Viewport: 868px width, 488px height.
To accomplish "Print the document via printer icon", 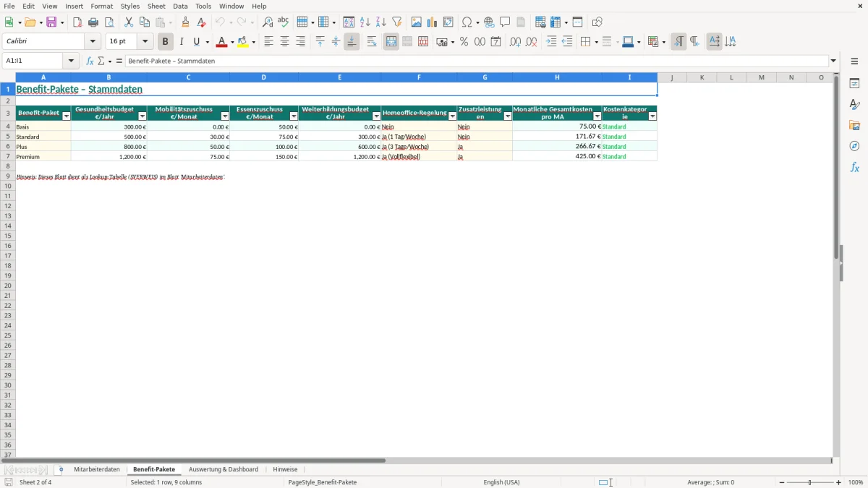I will point(93,22).
